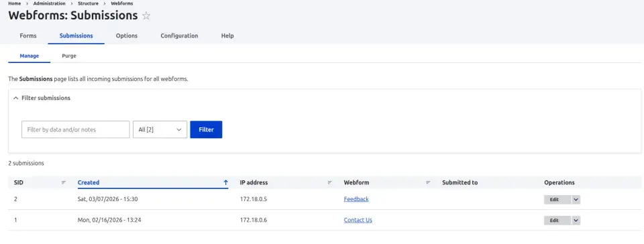Click the 2 submissions count text
This screenshot has height=244, width=644.
click(x=26, y=163)
